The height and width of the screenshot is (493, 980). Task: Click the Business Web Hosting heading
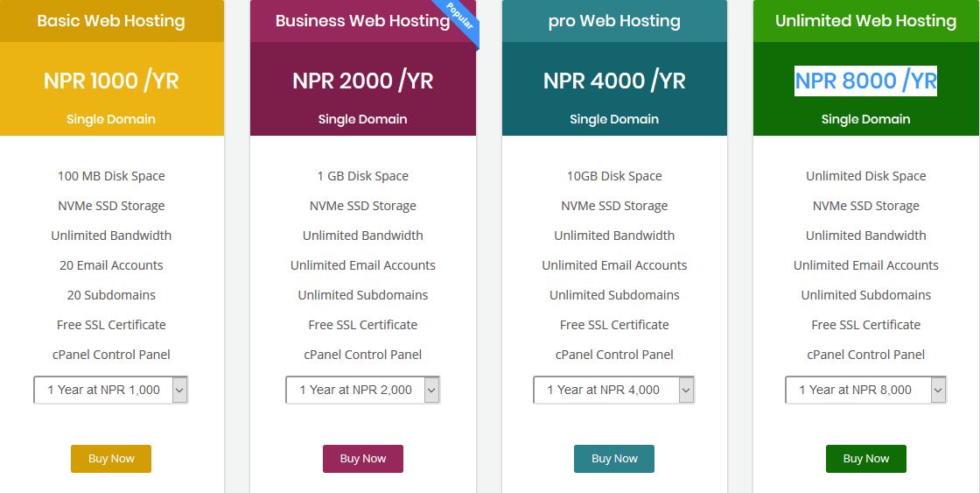(x=362, y=21)
